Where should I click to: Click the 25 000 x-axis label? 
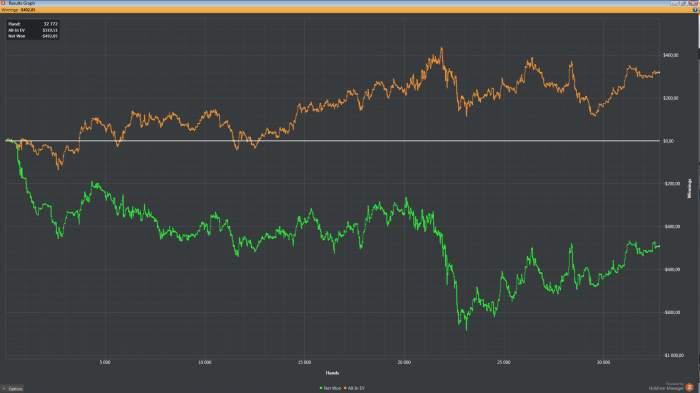click(x=504, y=362)
